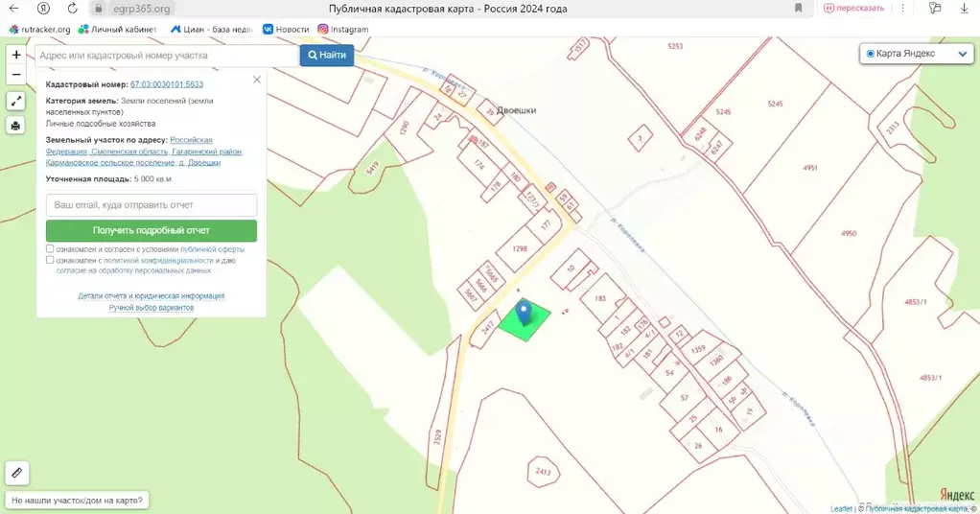The height and width of the screenshot is (514, 980).
Task: Open the Yandex home icon
Action: 43,9
